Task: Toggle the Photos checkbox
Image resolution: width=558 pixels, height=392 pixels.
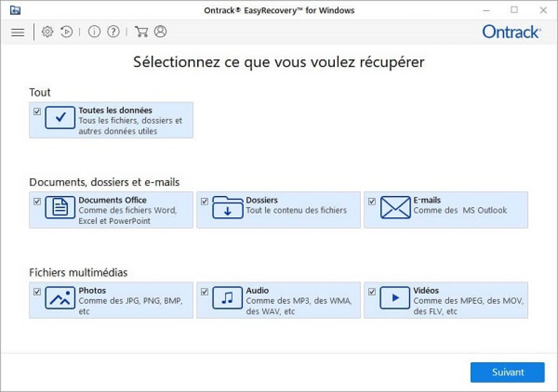Action: tap(37, 292)
